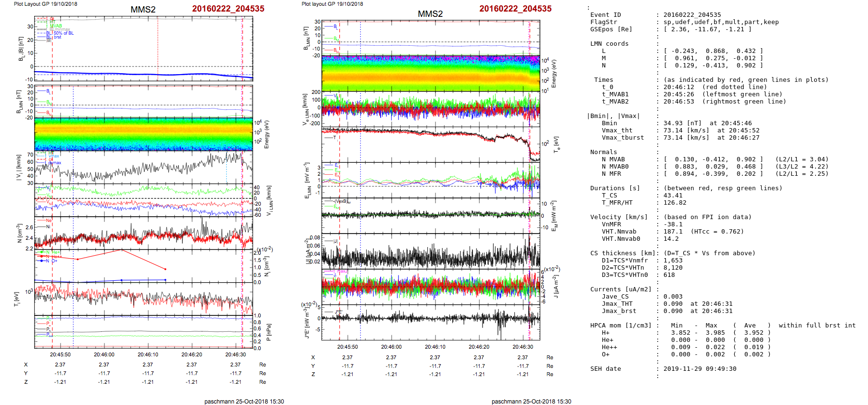
Task: Click the ion energy spectrogram in the left plot
Action: click(x=143, y=134)
